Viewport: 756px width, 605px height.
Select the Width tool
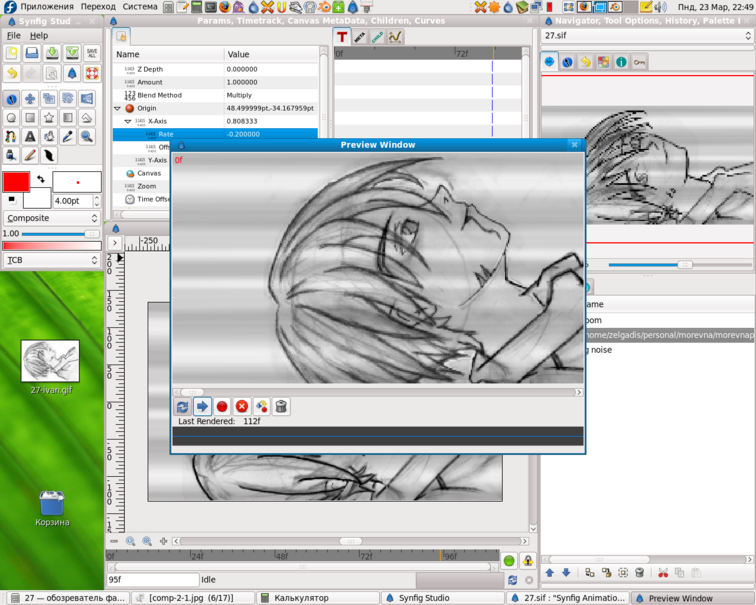click(49, 155)
